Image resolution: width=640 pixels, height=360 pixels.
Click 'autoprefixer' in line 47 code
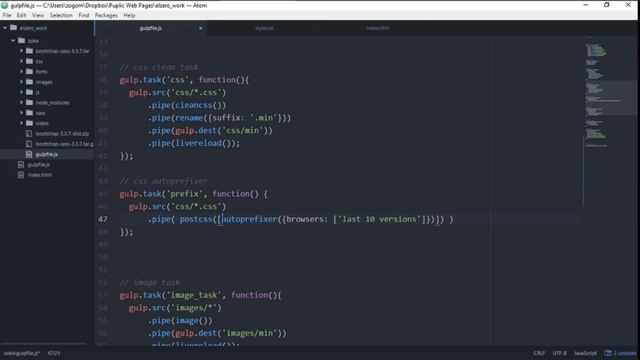point(250,219)
